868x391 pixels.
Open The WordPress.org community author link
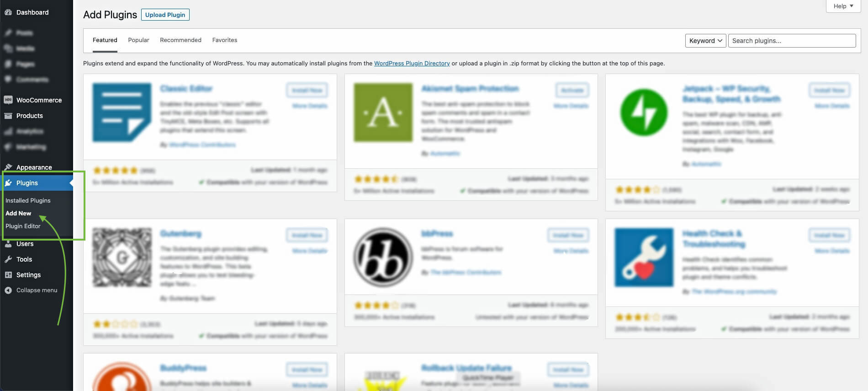tap(734, 292)
